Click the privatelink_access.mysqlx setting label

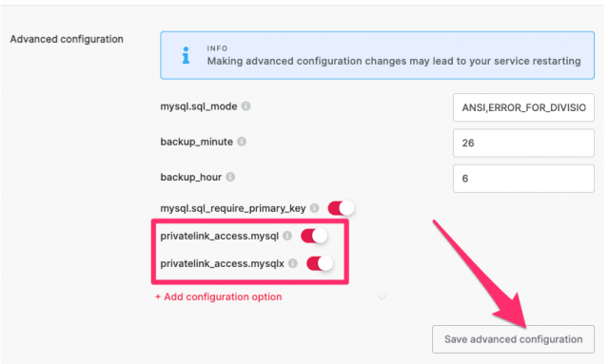pos(222,264)
